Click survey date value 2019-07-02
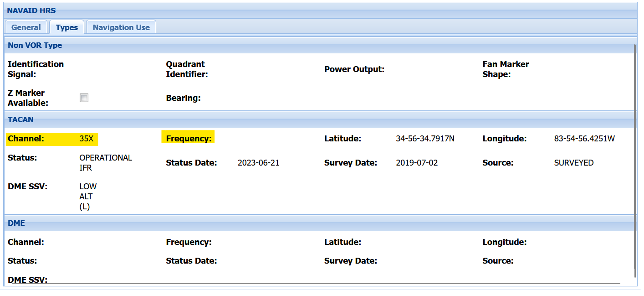 click(x=417, y=163)
